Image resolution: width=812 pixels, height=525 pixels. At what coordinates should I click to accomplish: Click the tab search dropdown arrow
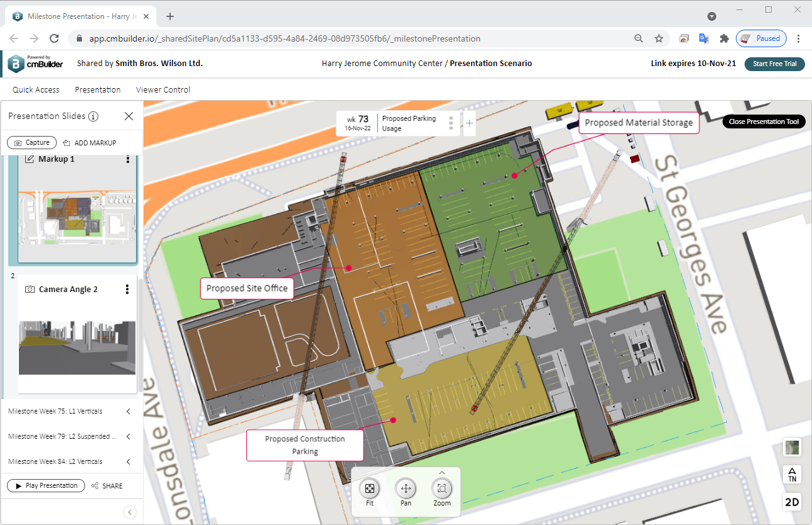[712, 16]
